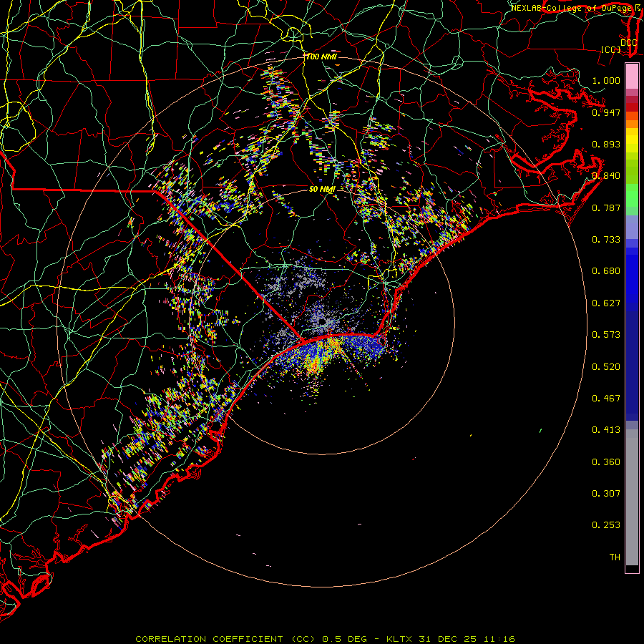Click the 0.947 scale value
Viewport: 644px width, 644px height.
pyautogui.click(x=606, y=112)
